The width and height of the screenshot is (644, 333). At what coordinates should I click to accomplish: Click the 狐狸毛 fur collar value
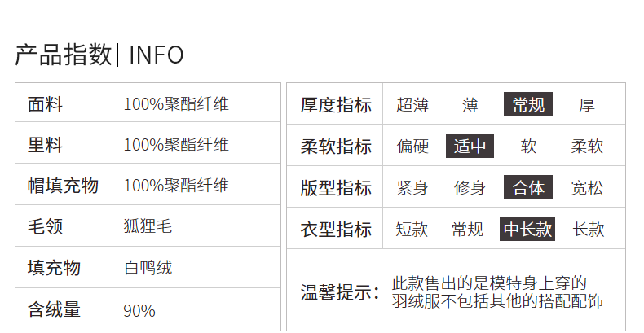pyautogui.click(x=148, y=226)
